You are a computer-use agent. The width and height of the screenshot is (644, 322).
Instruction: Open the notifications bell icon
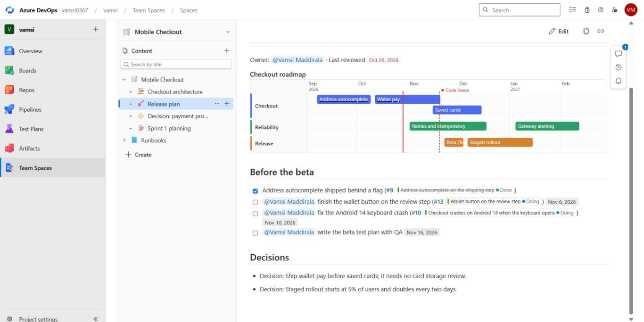619,81
